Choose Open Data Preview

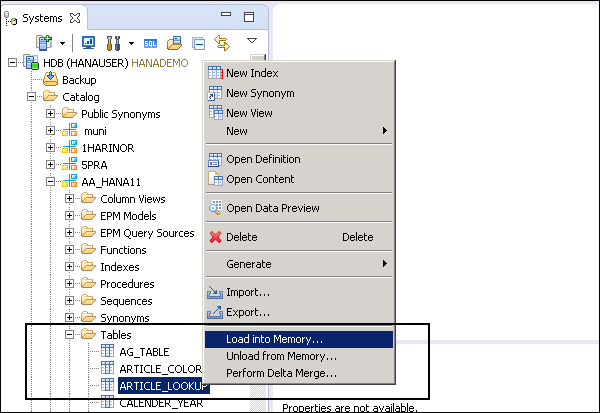(x=299, y=208)
